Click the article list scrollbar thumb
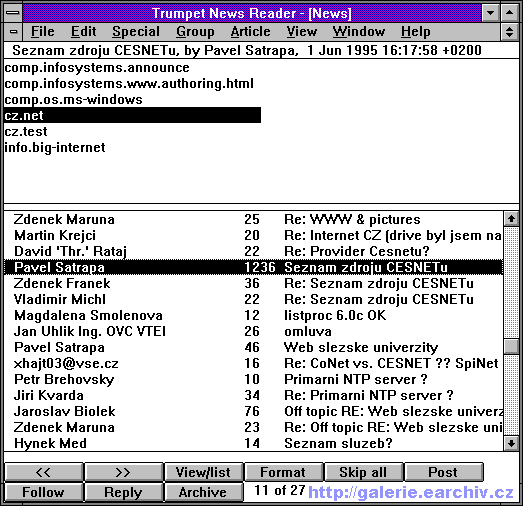Viewport: 523px width, 506px height. 511,346
